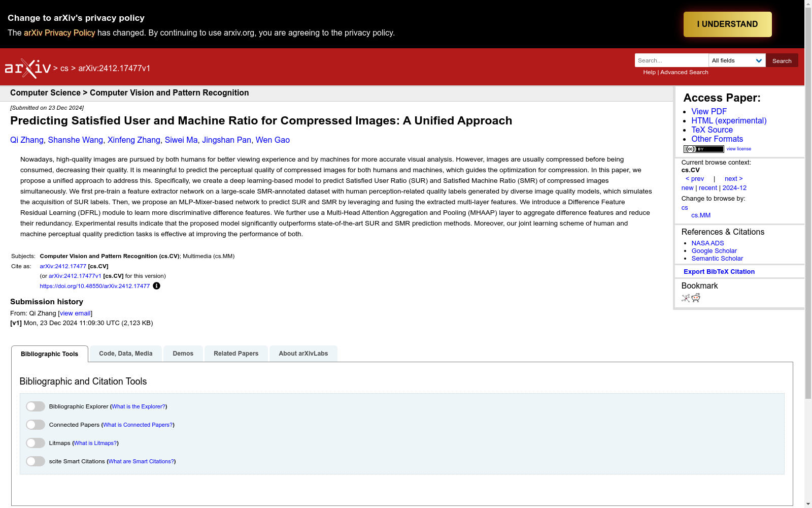The image size is (812, 508).
Task: Open new submissions link
Action: click(x=687, y=188)
